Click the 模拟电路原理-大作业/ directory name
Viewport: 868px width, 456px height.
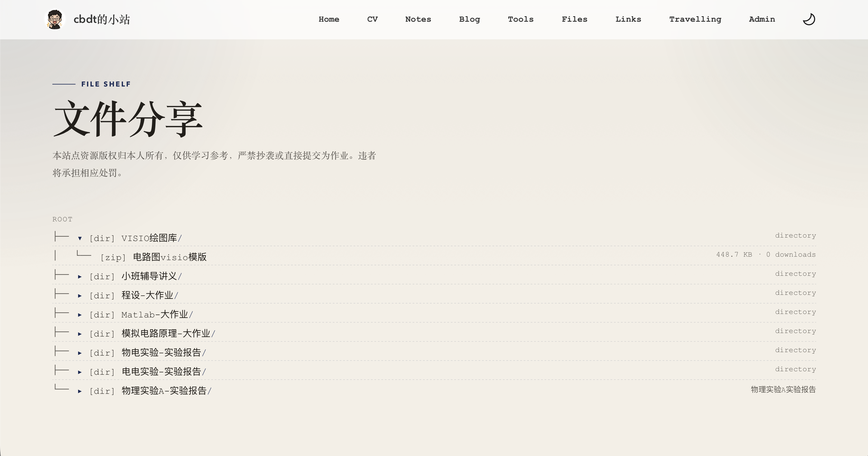pyautogui.click(x=168, y=334)
